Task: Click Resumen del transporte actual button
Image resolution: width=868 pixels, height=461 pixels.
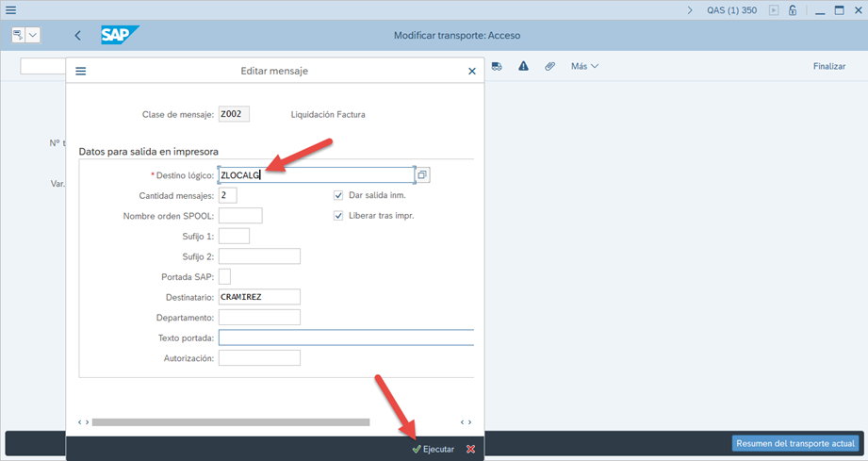Action: pos(794,443)
